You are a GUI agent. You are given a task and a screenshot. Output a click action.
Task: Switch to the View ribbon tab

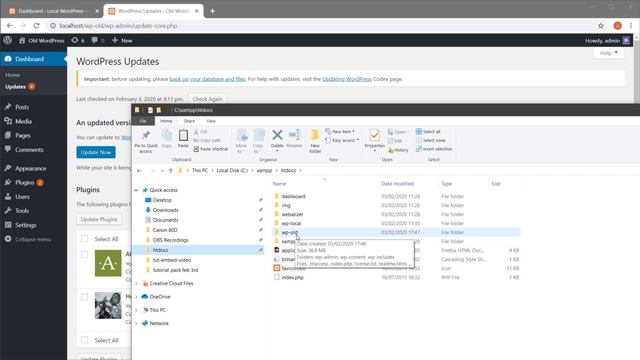(x=211, y=121)
